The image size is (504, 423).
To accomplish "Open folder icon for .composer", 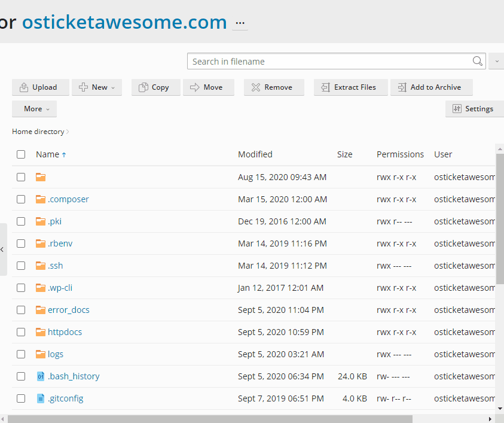I will 41,199.
